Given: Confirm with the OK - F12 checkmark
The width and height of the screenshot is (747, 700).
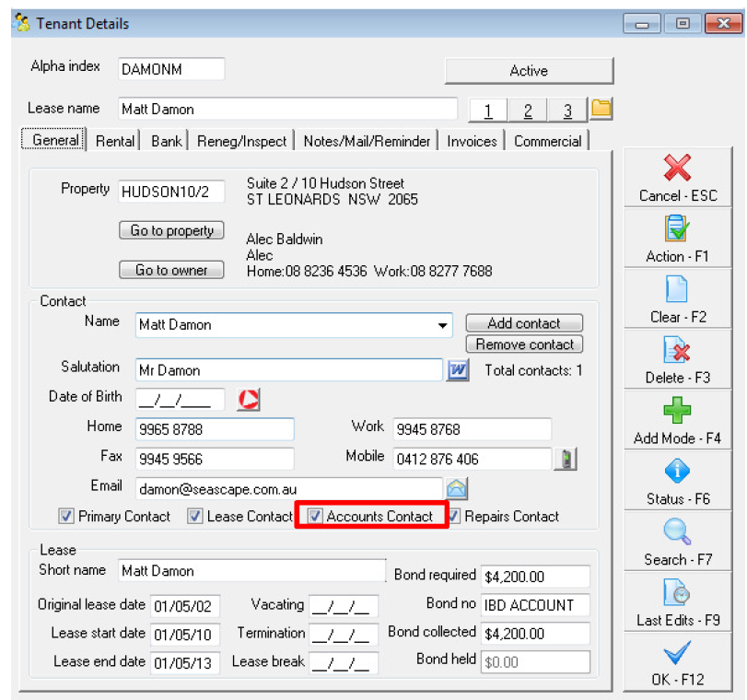Looking at the screenshot, I should (677, 653).
